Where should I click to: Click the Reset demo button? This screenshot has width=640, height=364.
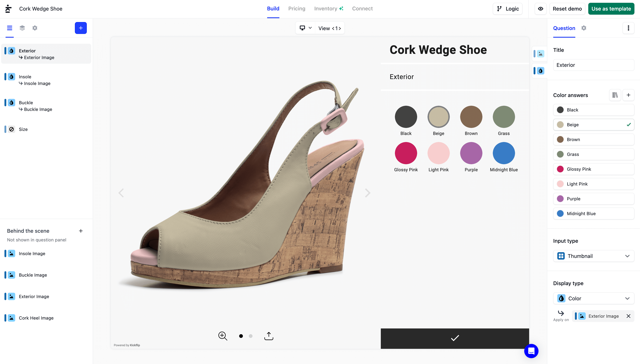point(567,9)
